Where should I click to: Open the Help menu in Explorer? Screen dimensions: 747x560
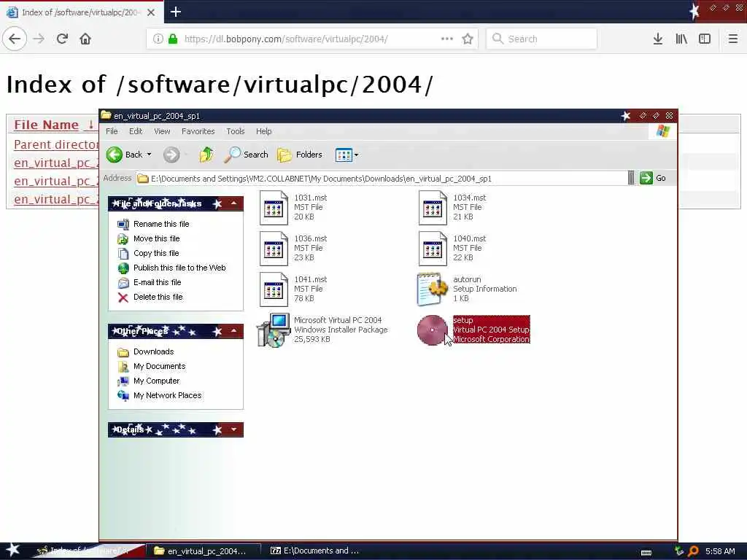click(x=264, y=131)
